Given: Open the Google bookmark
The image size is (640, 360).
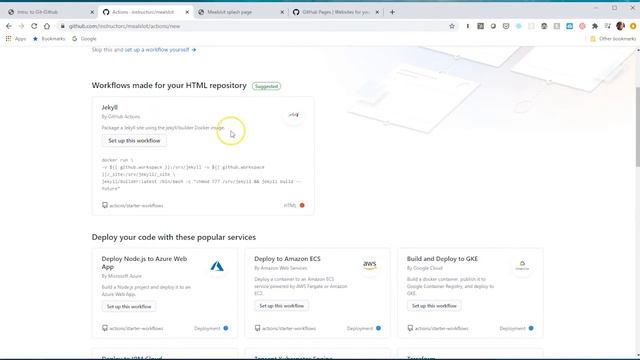Looking at the screenshot, I should click(x=84, y=39).
